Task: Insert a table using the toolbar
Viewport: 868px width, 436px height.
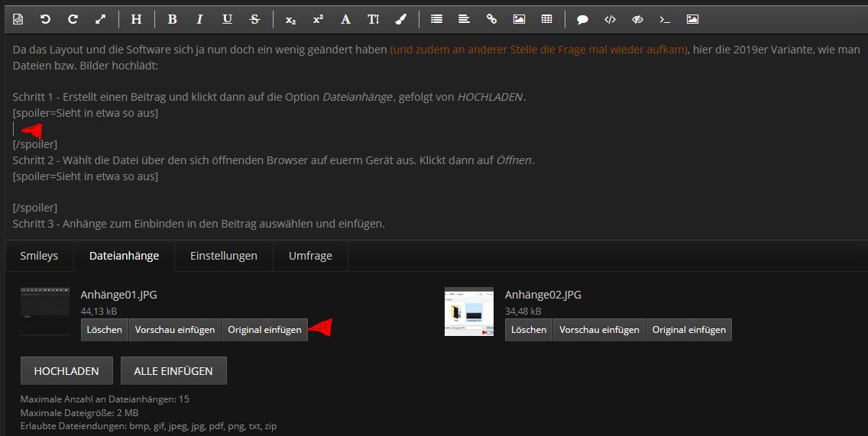Action: (x=546, y=19)
